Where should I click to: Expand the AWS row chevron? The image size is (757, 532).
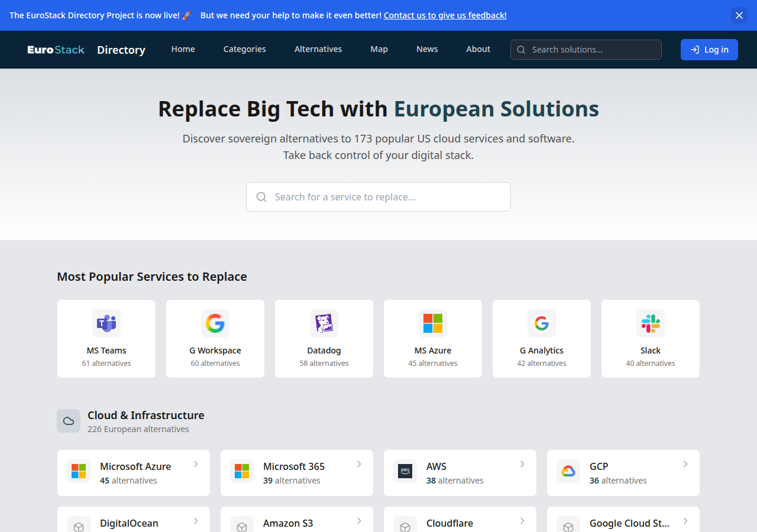click(522, 464)
